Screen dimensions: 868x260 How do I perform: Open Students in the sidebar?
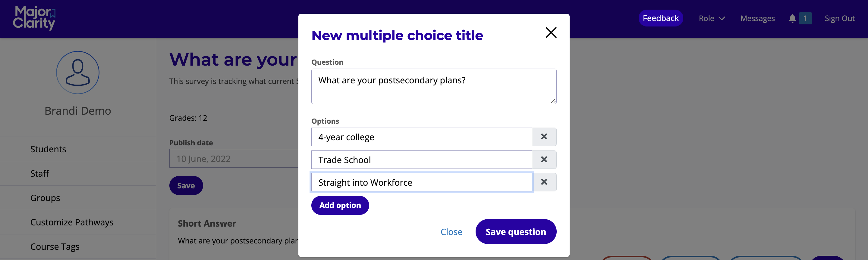coord(48,149)
